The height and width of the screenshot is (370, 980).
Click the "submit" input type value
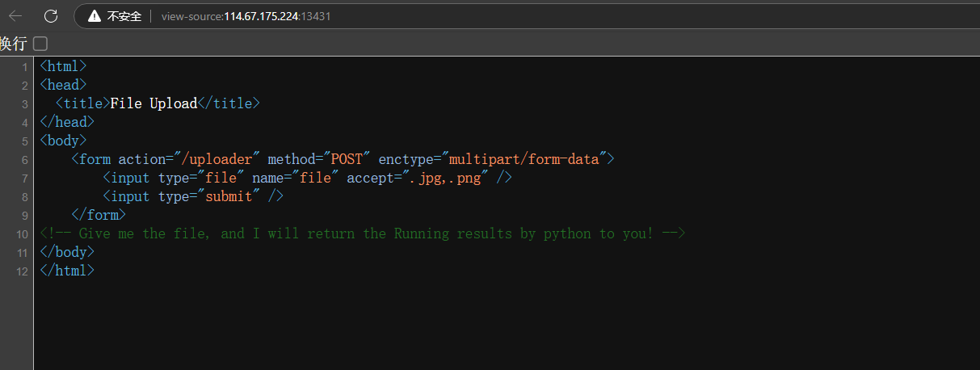click(x=229, y=196)
